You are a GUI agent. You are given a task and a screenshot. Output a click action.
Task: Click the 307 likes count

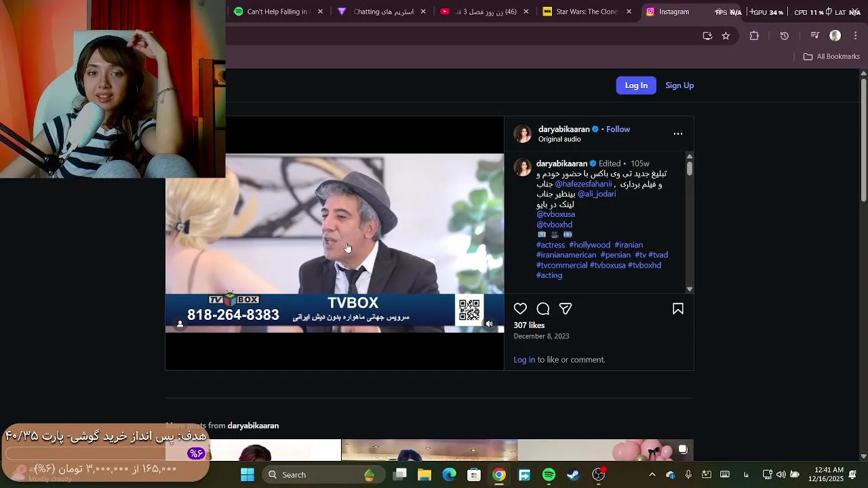coord(529,325)
